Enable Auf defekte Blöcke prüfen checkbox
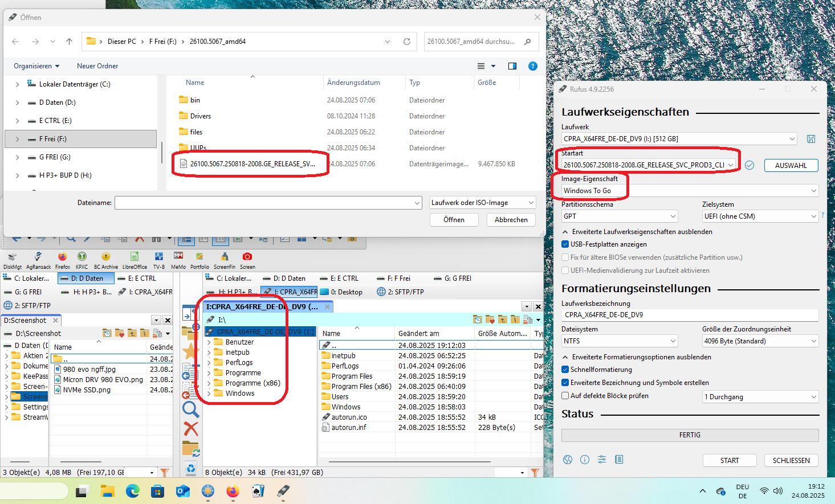This screenshot has width=835, height=504. click(x=565, y=396)
